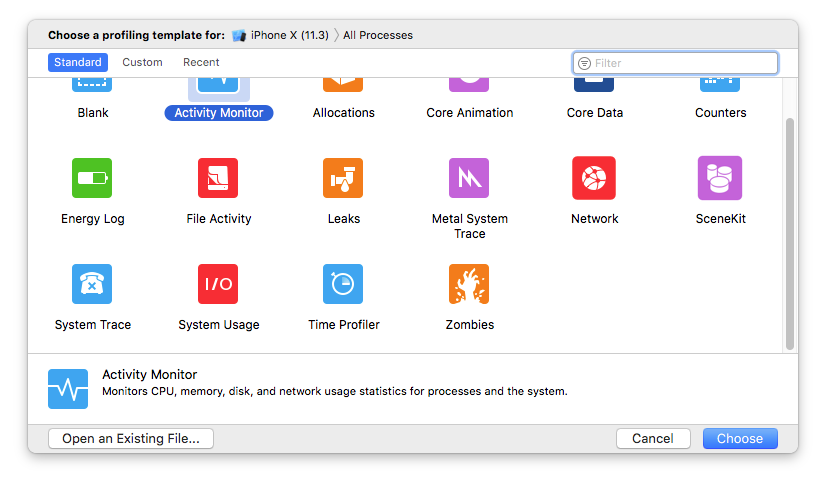The image size is (831, 485).
Task: Switch to the Recent tab
Action: click(201, 62)
